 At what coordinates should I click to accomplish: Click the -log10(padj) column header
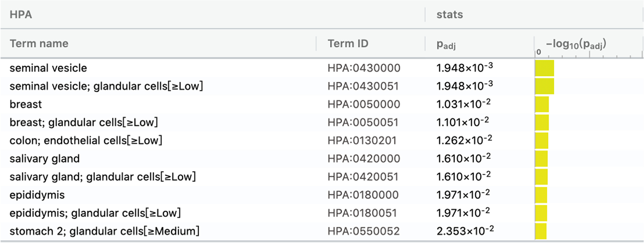coord(576,44)
